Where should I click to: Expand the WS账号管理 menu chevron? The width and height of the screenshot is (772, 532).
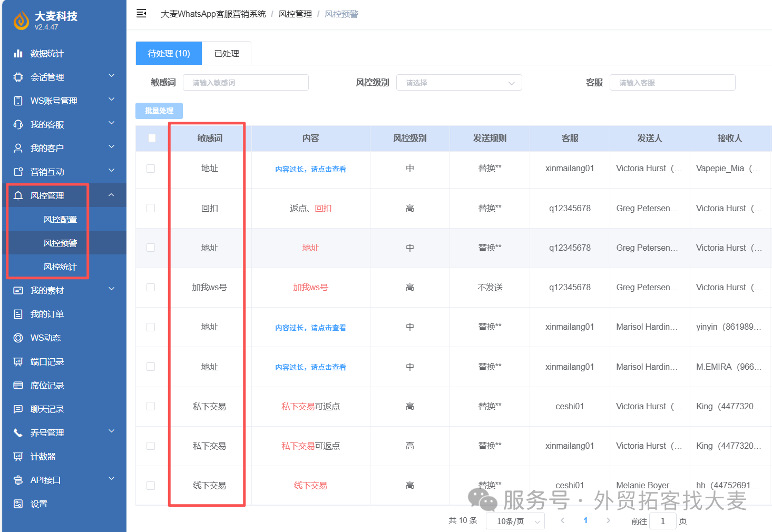coord(111,100)
